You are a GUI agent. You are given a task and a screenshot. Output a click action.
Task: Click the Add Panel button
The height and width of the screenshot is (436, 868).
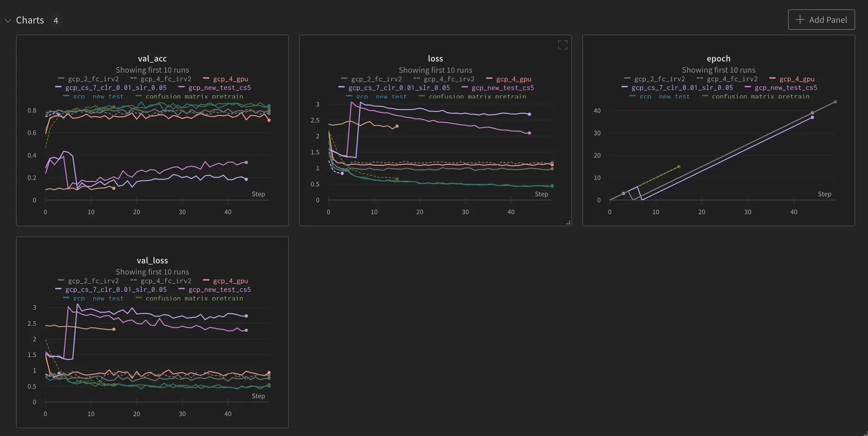tap(821, 19)
